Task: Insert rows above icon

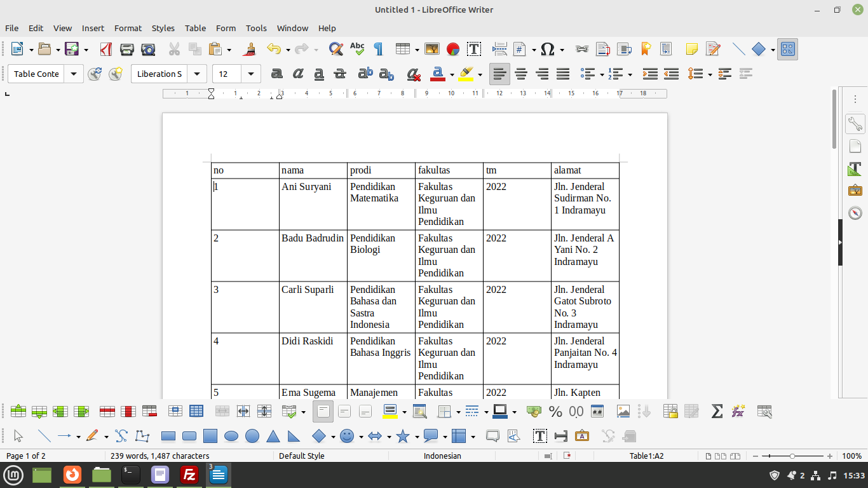Action: tap(18, 411)
